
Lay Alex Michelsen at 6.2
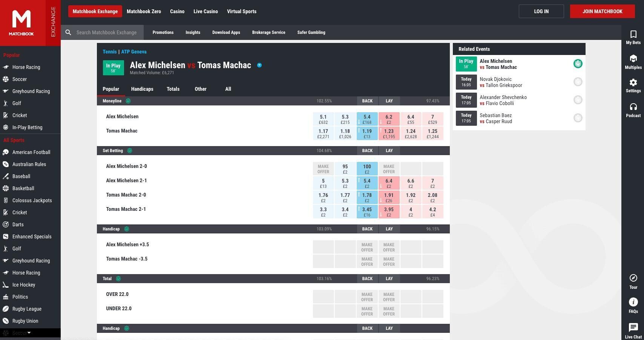tap(389, 119)
